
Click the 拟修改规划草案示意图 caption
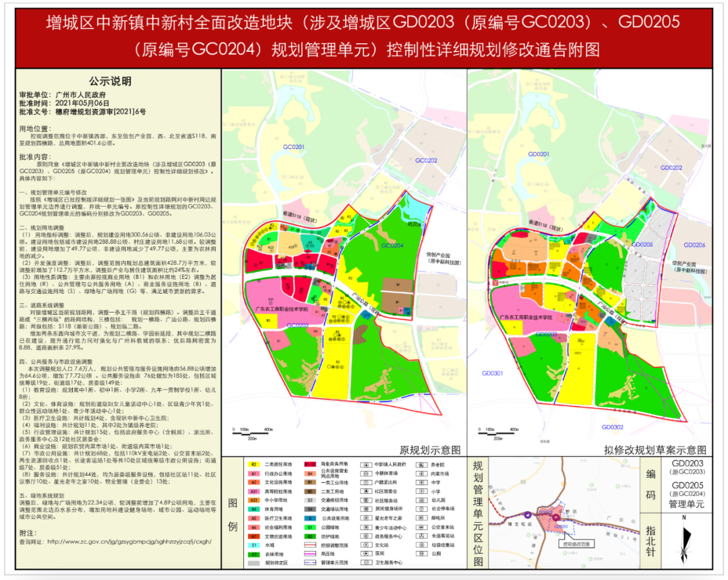(x=655, y=450)
